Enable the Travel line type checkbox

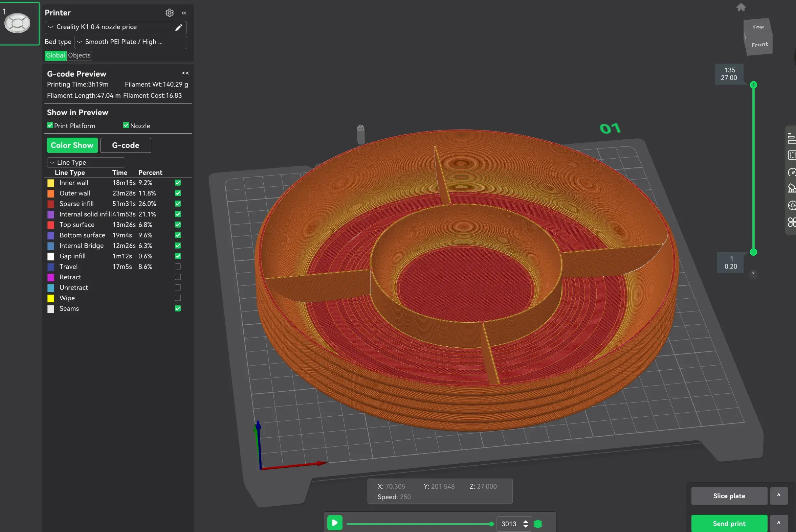[178, 267]
